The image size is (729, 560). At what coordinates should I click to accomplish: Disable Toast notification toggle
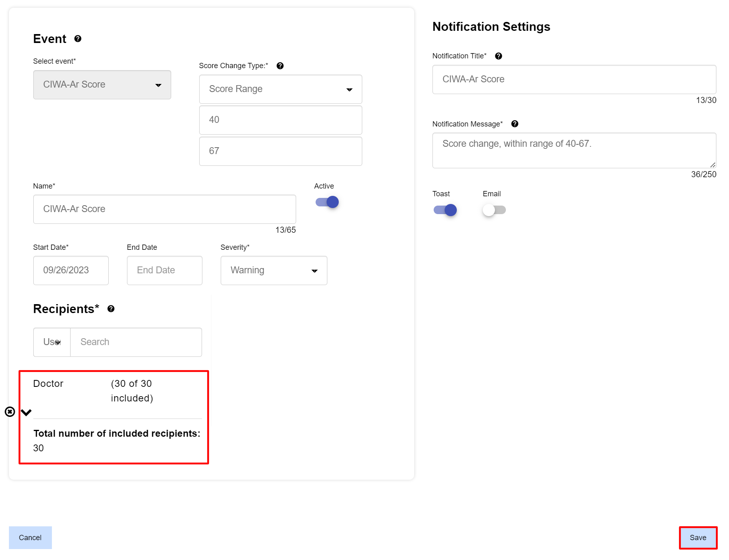tap(445, 210)
